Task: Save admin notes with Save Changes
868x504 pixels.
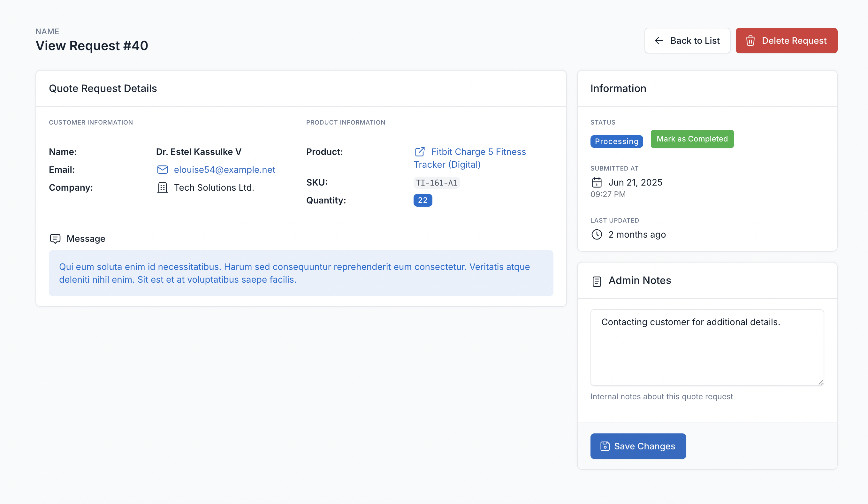Action: 638,446
